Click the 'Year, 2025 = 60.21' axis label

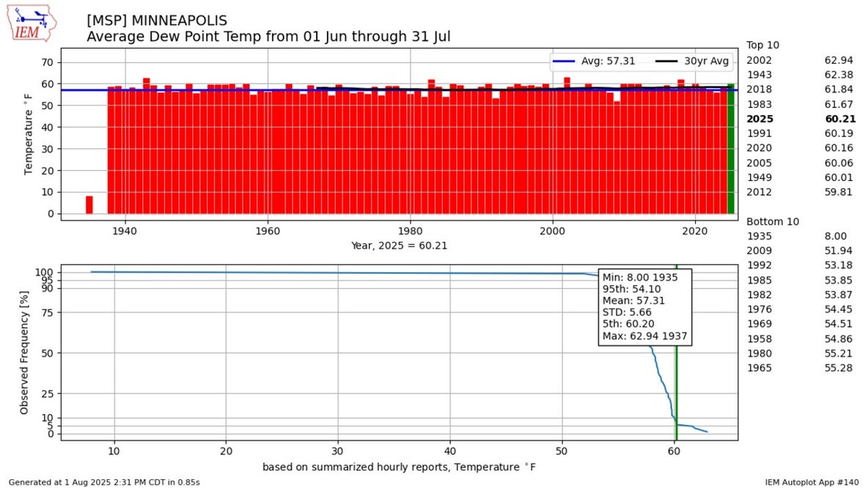(399, 245)
